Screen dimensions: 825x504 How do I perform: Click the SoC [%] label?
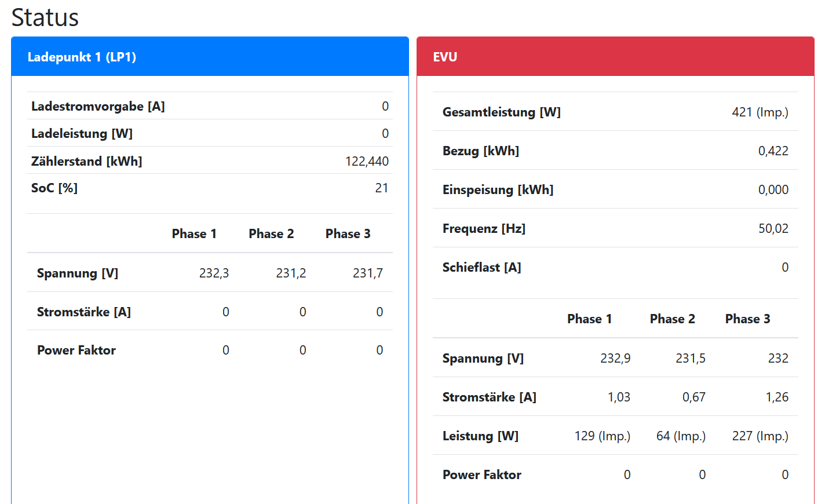coord(54,188)
